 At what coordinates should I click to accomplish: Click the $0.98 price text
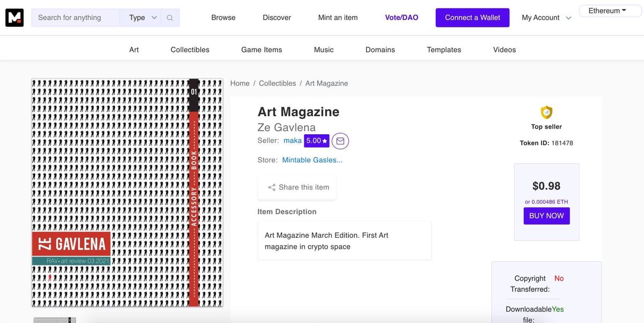[546, 186]
